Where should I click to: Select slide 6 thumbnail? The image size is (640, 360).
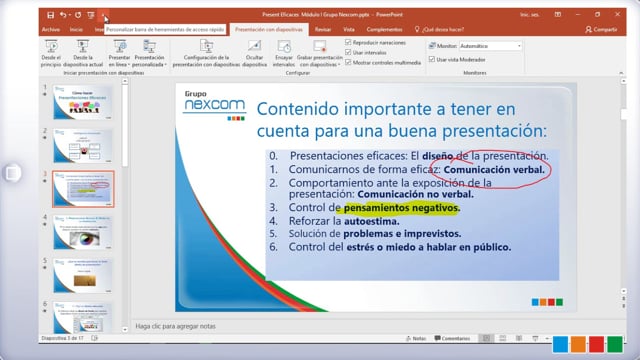[83, 318]
